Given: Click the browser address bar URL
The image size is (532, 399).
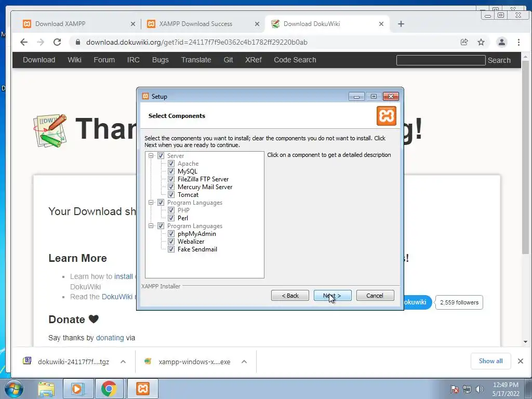Looking at the screenshot, I should pos(197,42).
